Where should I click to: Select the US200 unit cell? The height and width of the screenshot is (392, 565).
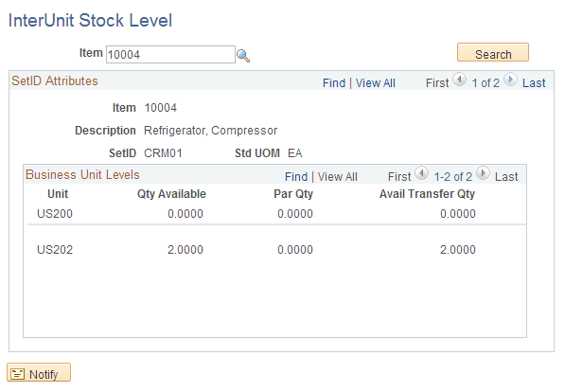click(55, 213)
